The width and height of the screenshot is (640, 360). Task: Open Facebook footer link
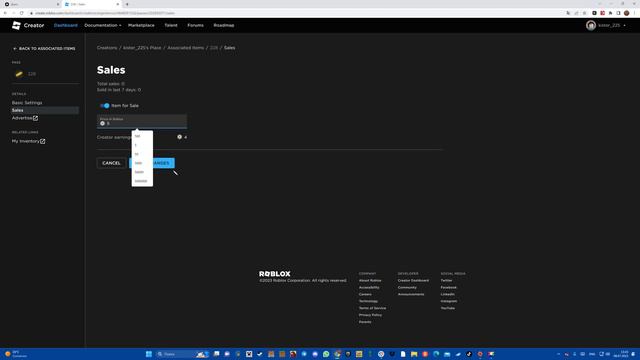[449, 288]
